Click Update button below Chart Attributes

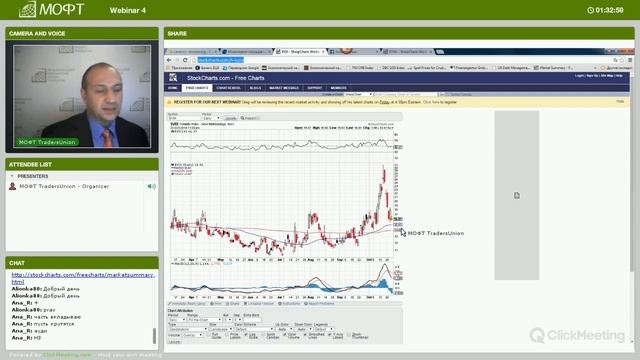point(174,342)
